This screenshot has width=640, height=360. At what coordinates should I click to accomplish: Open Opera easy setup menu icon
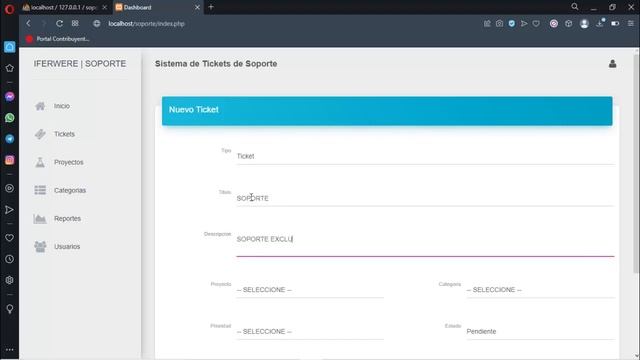[631, 24]
